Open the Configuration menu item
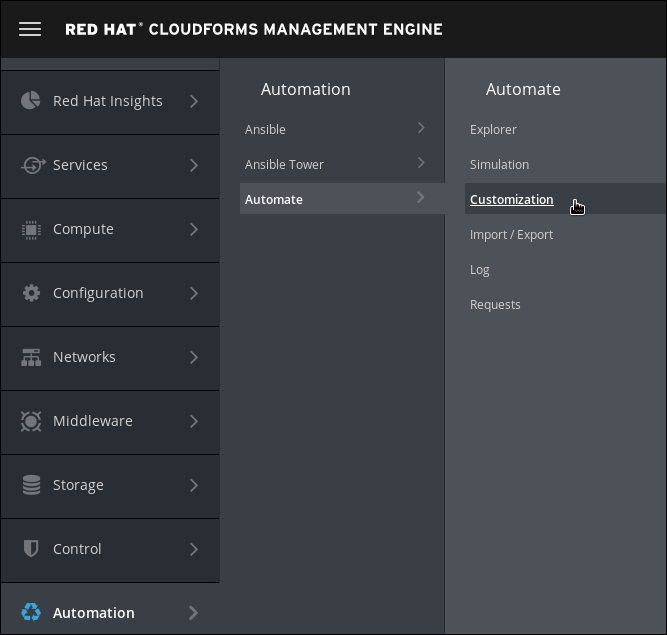 point(110,295)
